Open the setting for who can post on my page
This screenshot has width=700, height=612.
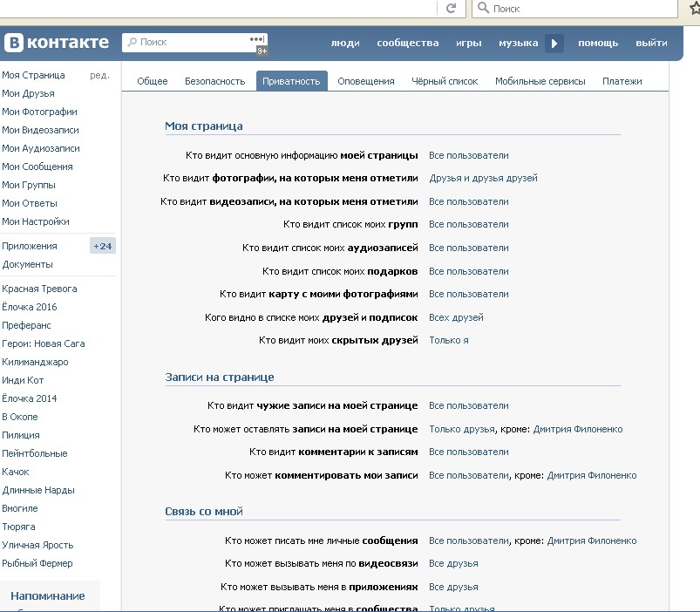(462, 429)
